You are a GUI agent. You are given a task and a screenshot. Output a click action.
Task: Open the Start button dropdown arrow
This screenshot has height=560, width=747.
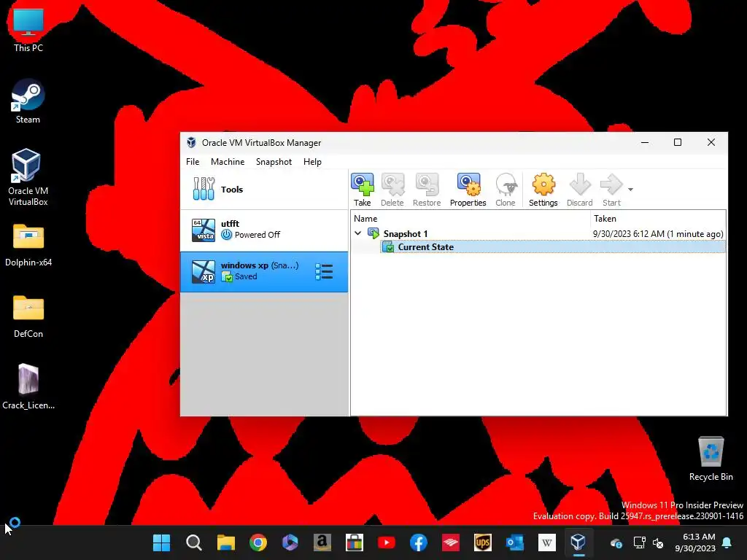click(630, 190)
